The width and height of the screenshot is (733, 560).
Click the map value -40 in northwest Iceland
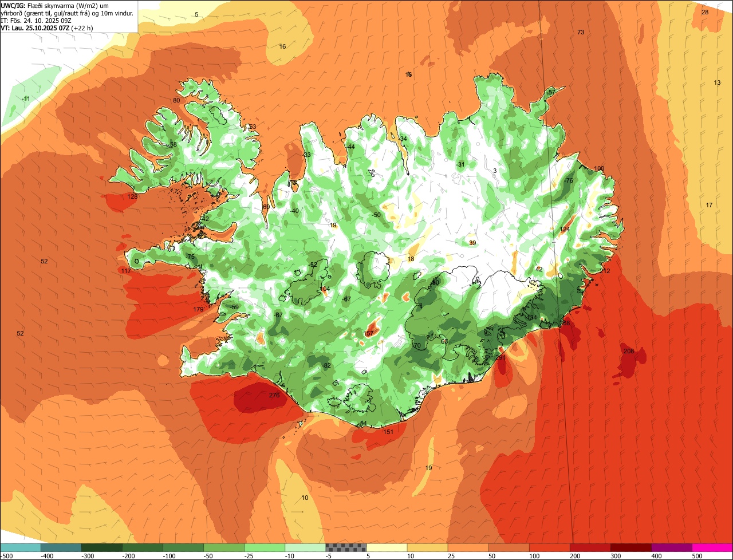click(x=294, y=211)
